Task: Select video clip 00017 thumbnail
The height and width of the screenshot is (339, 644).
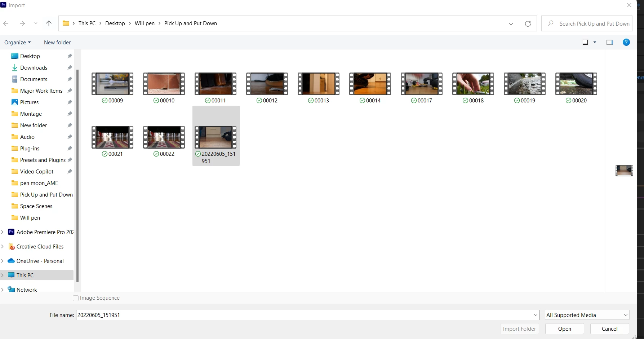Action: pos(422,84)
